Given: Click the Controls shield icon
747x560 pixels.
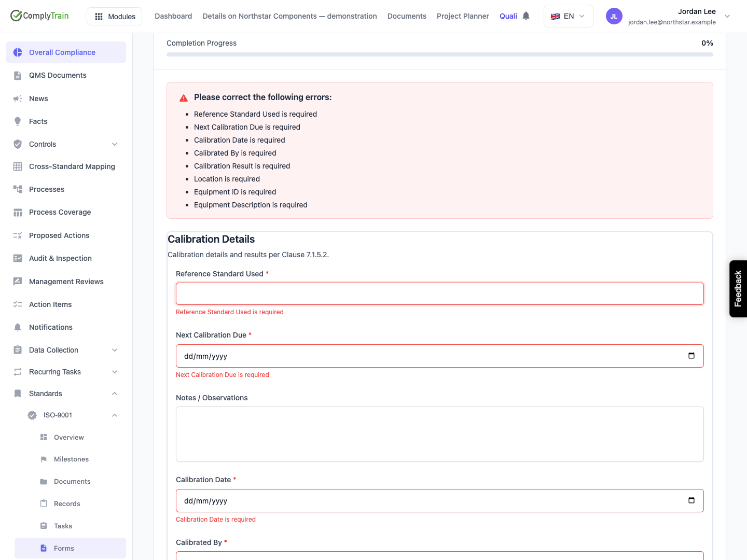Looking at the screenshot, I should point(18,144).
